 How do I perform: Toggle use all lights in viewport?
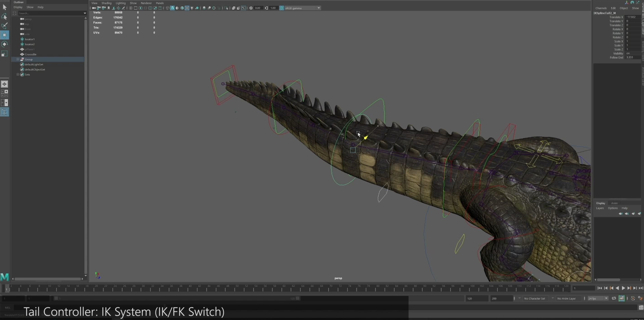192,8
